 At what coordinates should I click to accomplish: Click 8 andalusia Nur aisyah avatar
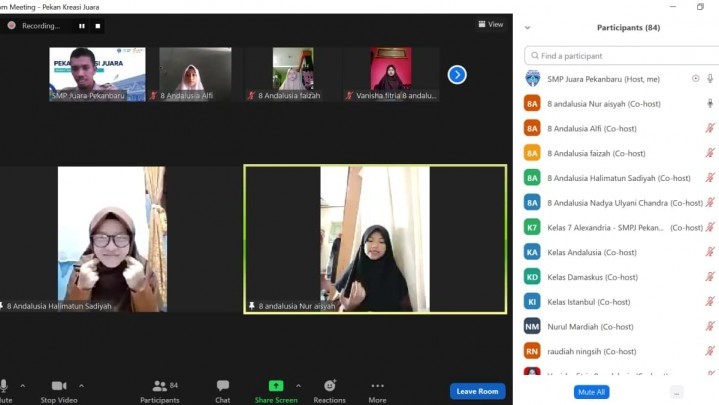[532, 104]
